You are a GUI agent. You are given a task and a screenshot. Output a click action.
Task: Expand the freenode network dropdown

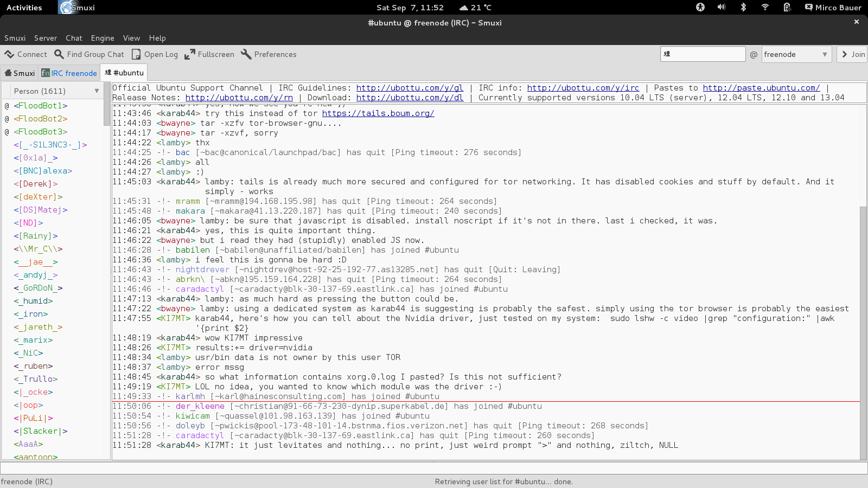[824, 54]
